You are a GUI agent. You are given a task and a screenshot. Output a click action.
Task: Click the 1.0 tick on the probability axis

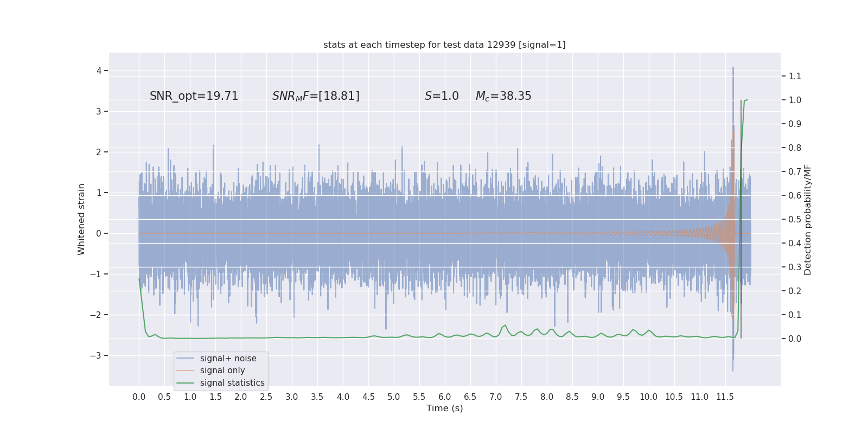pos(795,100)
